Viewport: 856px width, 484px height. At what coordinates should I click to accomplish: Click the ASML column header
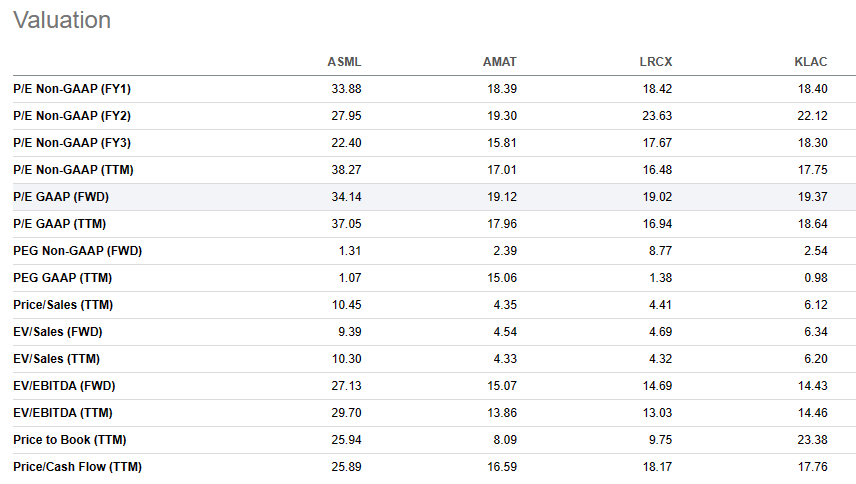pos(343,62)
